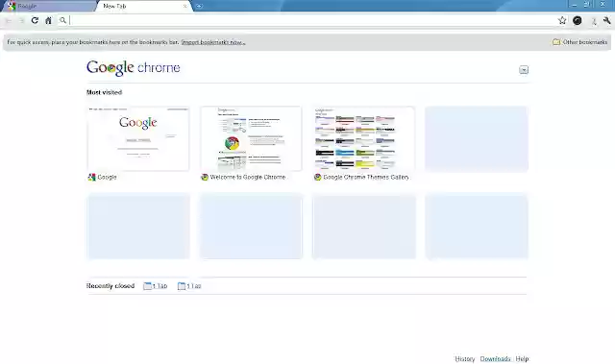Close the New Tab tab

coord(184,6)
